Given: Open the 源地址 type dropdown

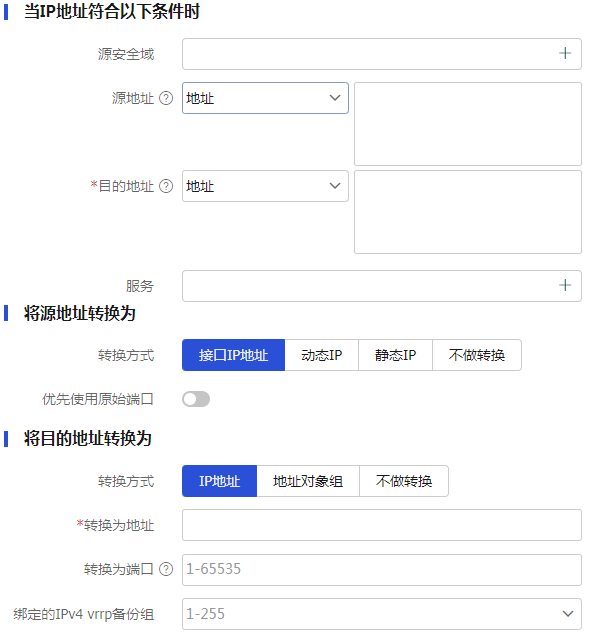Looking at the screenshot, I should (265, 98).
